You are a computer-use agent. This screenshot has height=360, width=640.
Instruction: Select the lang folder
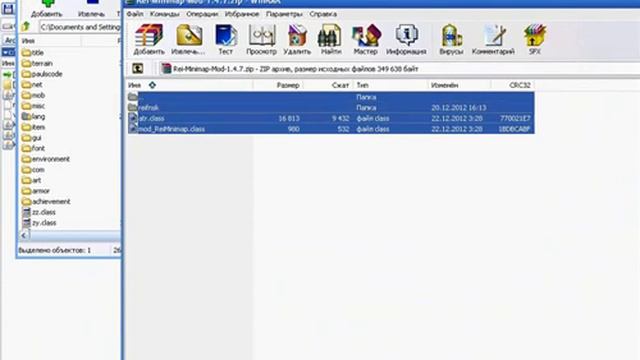pos(33,116)
